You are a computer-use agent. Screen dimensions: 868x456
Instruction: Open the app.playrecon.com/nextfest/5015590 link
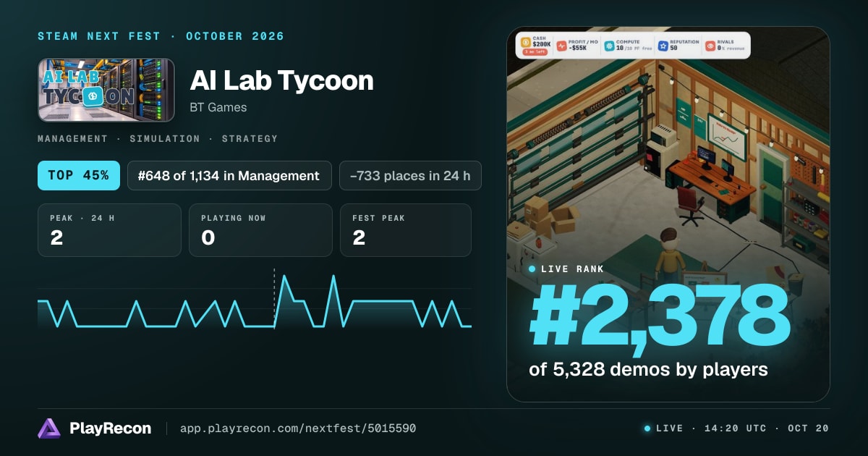pyautogui.click(x=298, y=428)
